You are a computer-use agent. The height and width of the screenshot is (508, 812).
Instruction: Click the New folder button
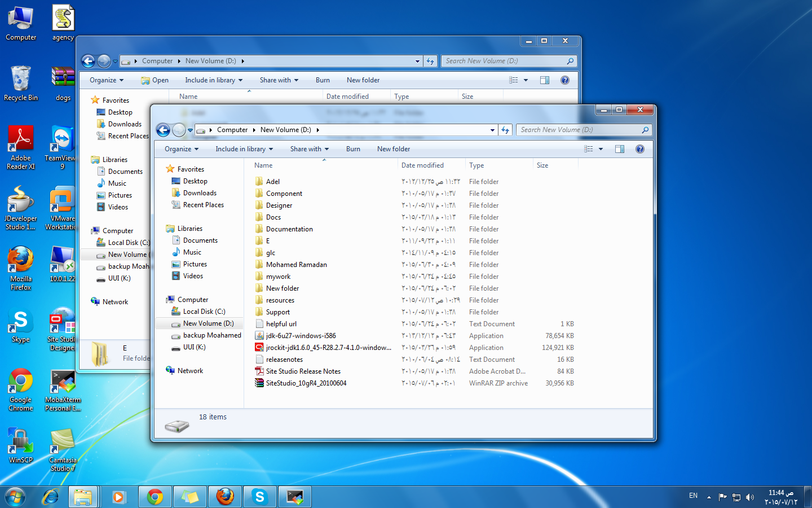click(393, 148)
